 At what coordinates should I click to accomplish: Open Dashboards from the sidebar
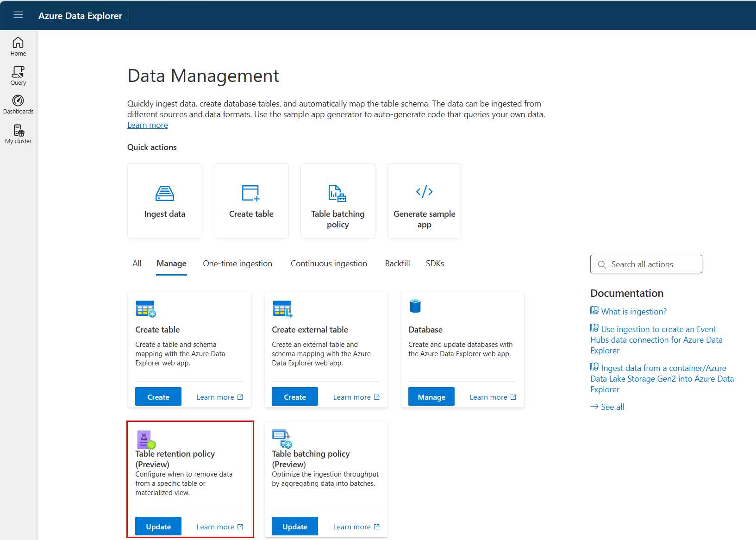pyautogui.click(x=18, y=105)
